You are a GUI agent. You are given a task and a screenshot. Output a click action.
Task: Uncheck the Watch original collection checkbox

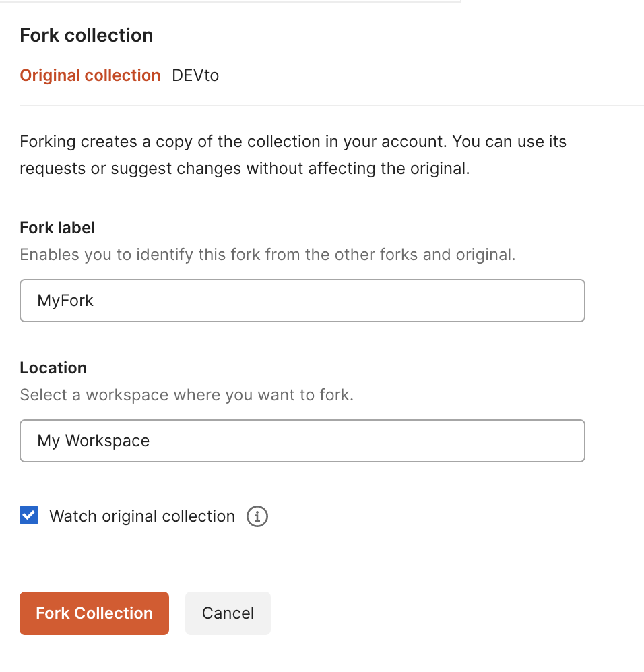tap(29, 515)
